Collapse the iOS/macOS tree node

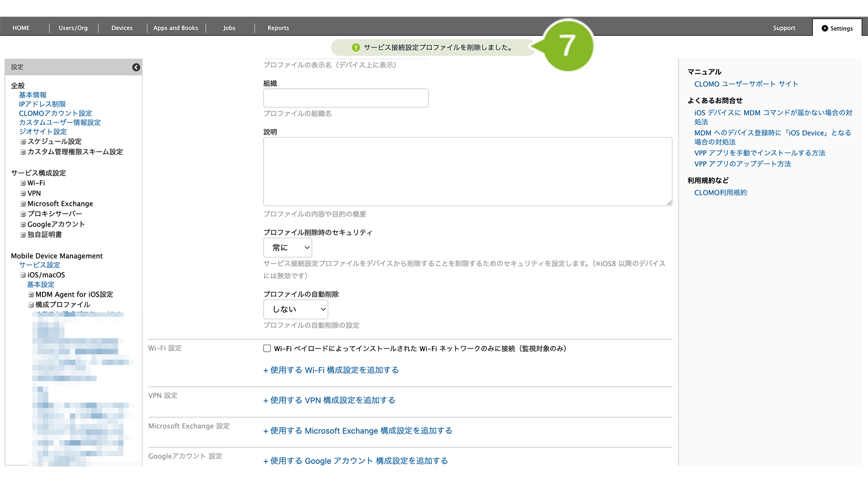click(23, 275)
